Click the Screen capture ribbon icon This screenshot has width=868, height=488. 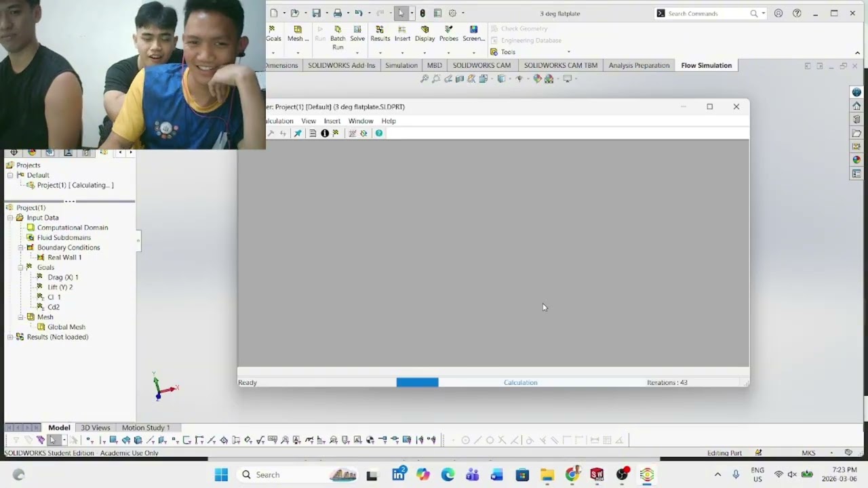click(x=473, y=33)
